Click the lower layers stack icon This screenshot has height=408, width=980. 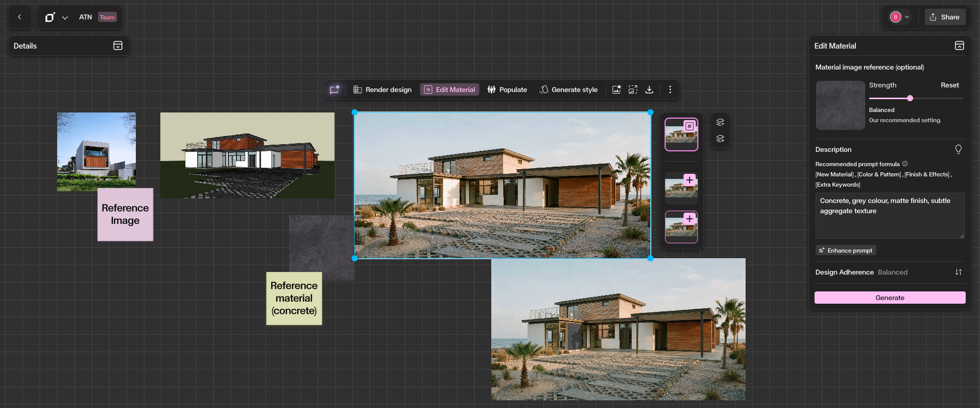[x=720, y=139]
